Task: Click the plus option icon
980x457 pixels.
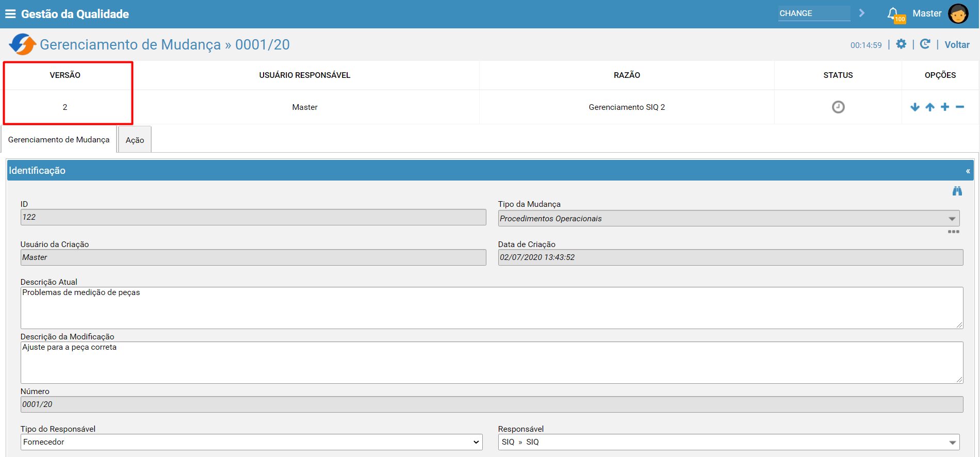Action: (945, 107)
